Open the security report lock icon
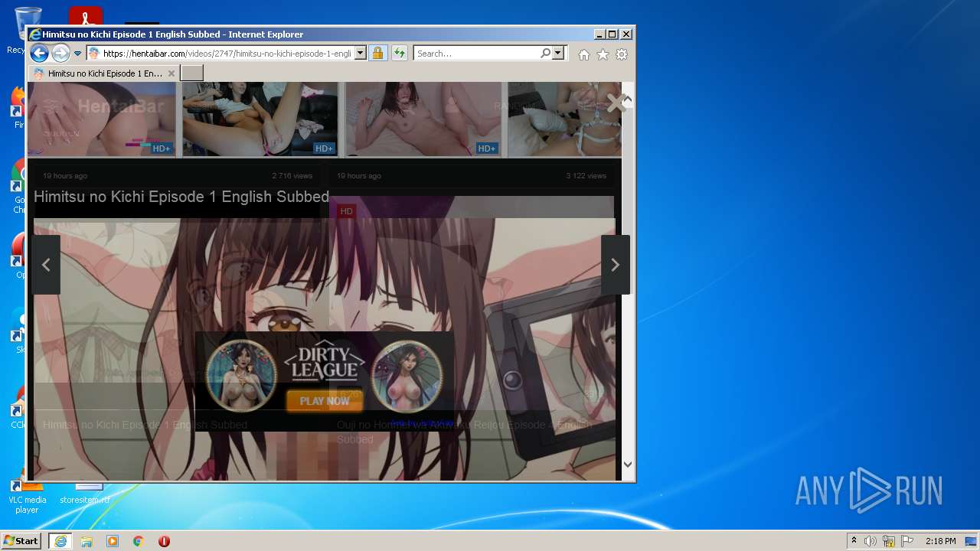Screen dimensions: 980x551 [377, 54]
